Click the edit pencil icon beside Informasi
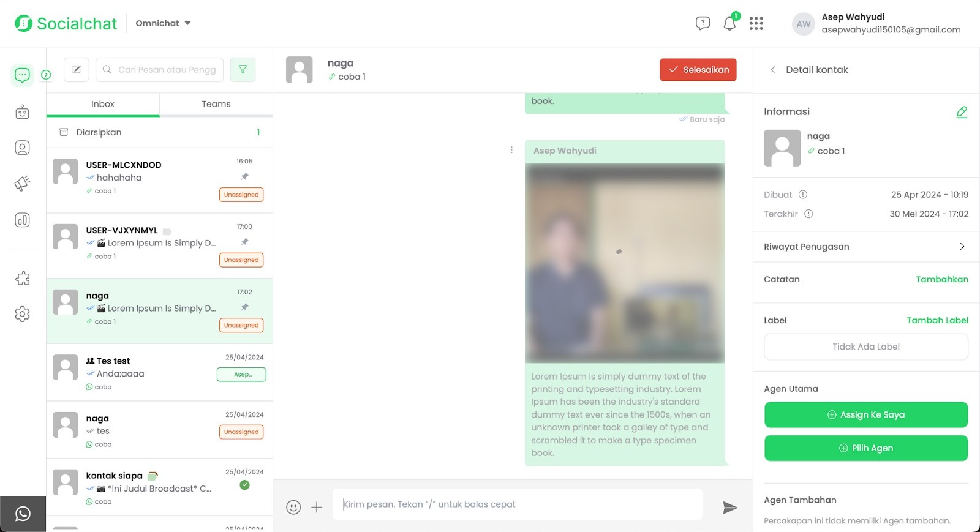This screenshot has width=980, height=532. 962,112
